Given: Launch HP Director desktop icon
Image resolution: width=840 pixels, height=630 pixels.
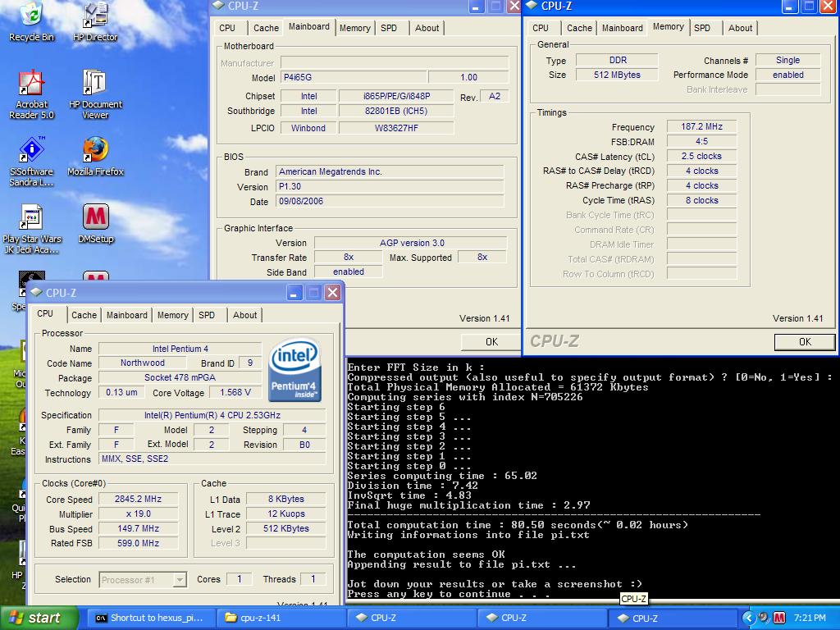Looking at the screenshot, I should click(95, 21).
